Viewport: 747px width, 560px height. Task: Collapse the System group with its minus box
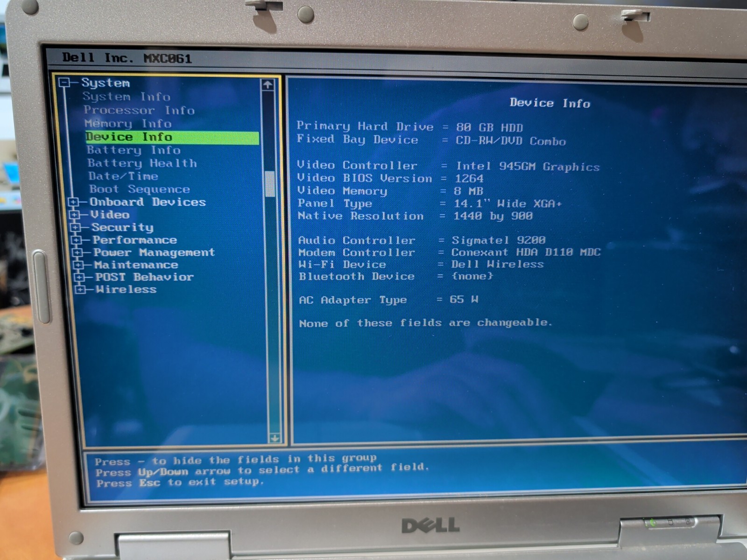pyautogui.click(x=64, y=83)
